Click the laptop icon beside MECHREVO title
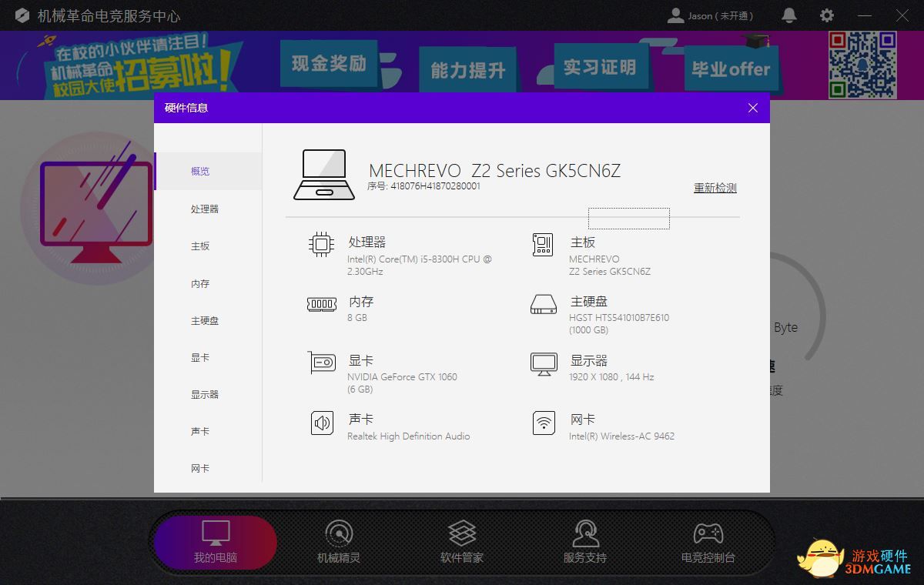 pos(324,175)
